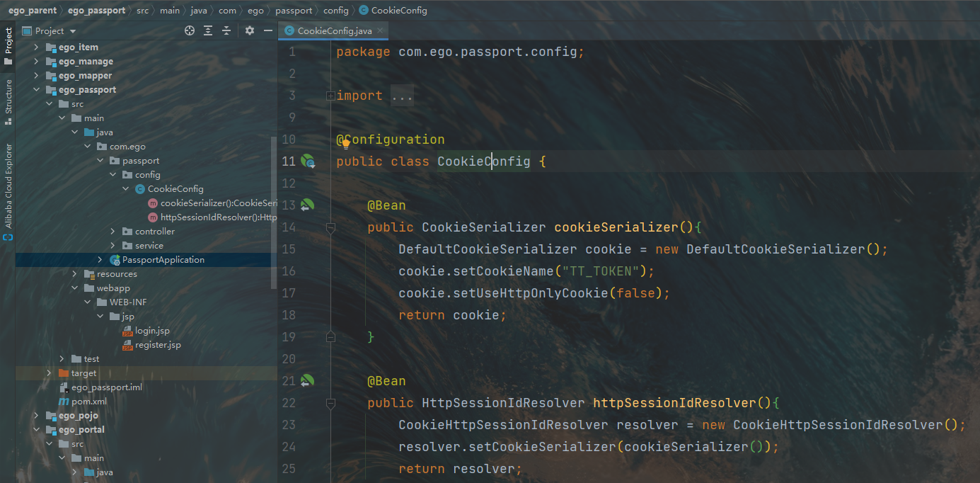Click the Collapse All icon in Project toolbar
Image resolution: width=980 pixels, height=483 pixels.
[x=226, y=30]
